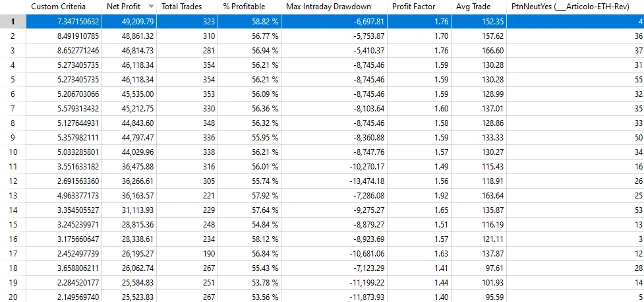Image resolution: width=644 pixels, height=302 pixels.
Task: Select PtnNeutYes cell with value 55
Action: click(x=575, y=80)
